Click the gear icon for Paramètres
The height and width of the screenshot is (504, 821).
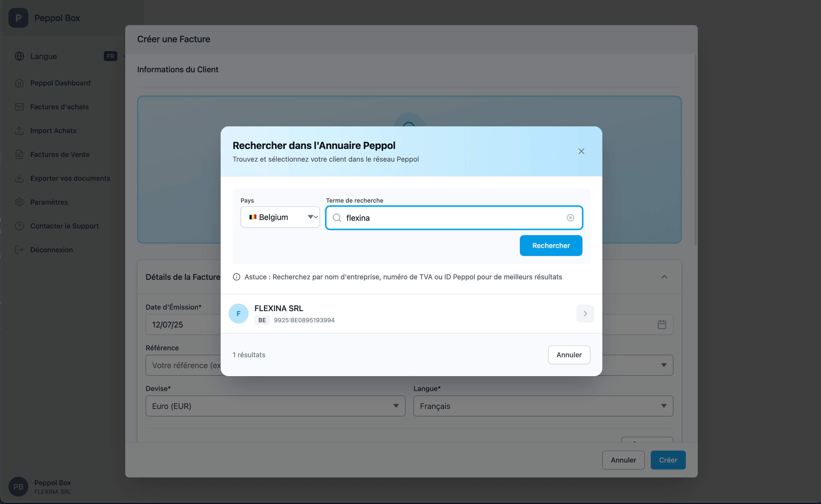[19, 202]
